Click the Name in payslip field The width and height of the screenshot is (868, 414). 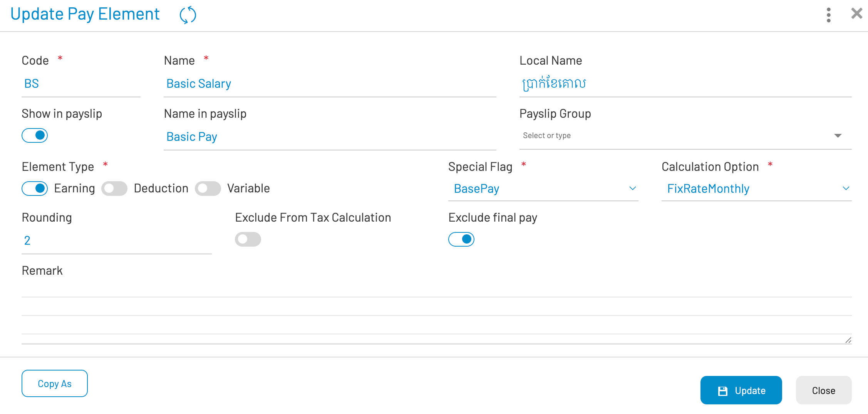(x=330, y=137)
